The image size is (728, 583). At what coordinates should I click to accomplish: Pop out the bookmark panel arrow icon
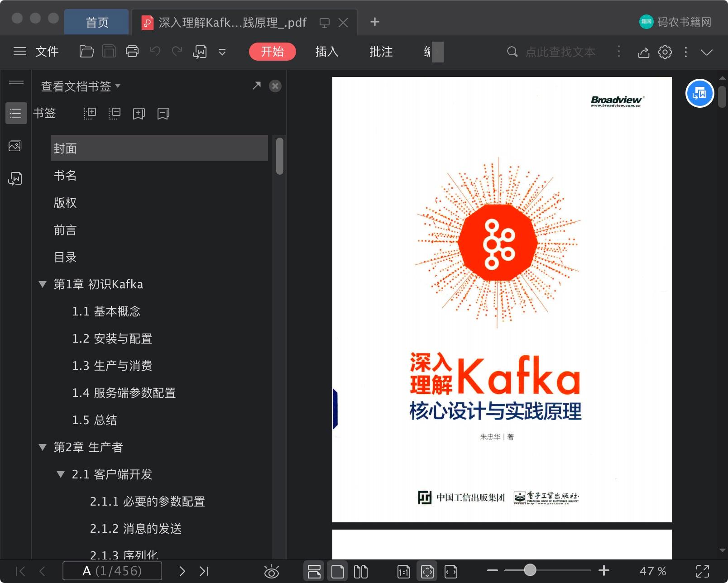click(257, 86)
